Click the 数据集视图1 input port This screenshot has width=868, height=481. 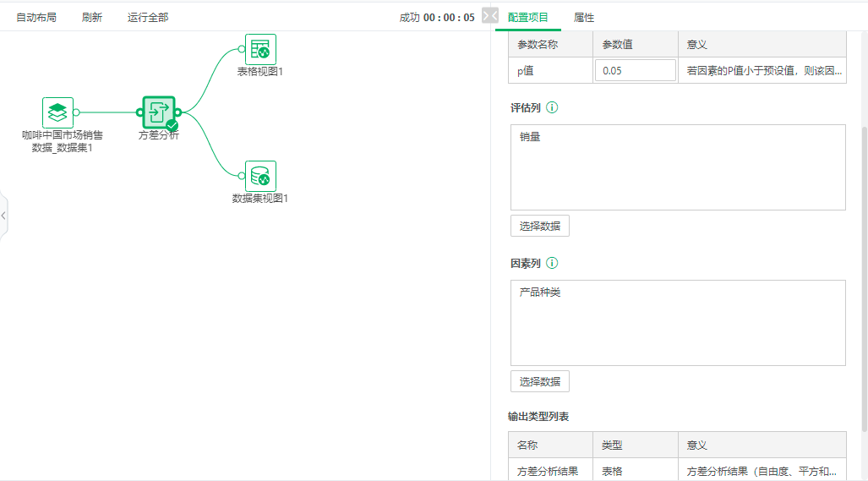pyautogui.click(x=242, y=176)
